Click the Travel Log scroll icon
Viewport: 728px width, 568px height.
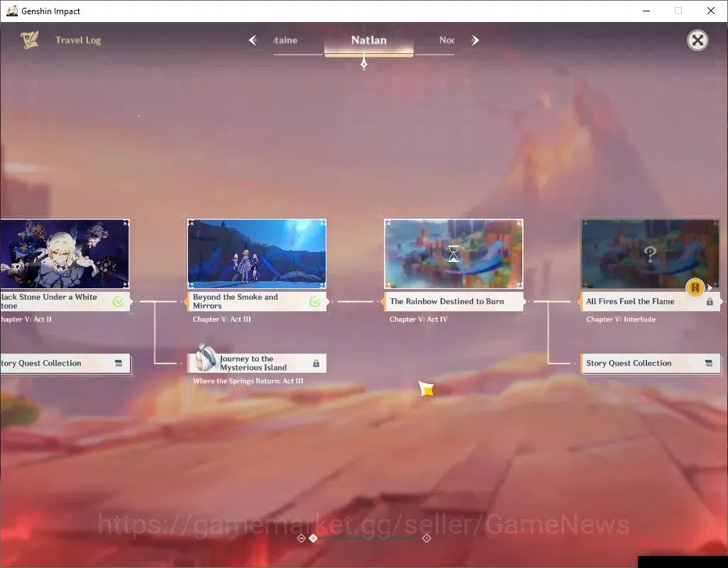pyautogui.click(x=29, y=40)
